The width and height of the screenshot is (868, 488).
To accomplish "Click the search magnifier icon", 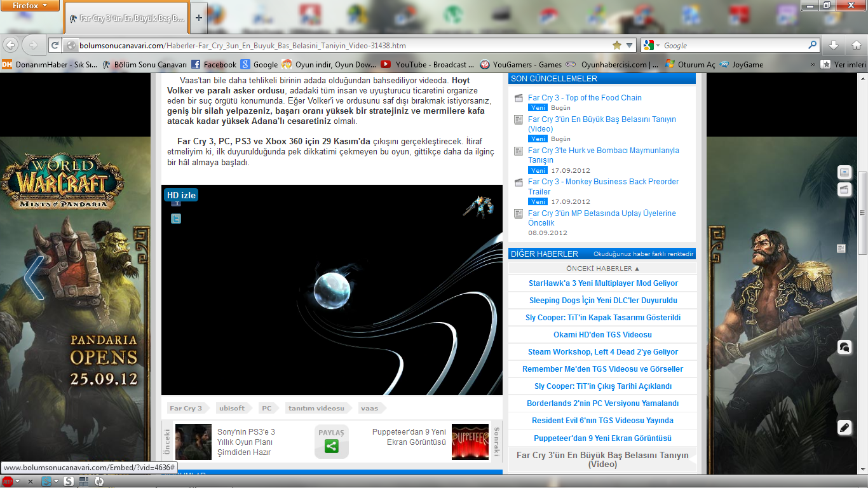I will point(813,45).
